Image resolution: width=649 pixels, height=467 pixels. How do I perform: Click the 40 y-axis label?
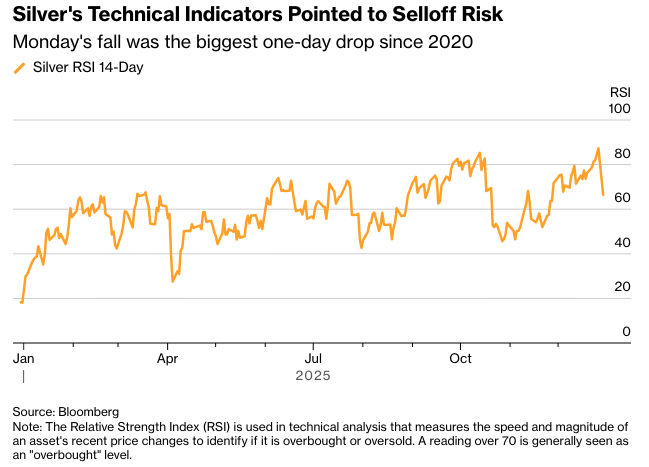click(x=623, y=243)
